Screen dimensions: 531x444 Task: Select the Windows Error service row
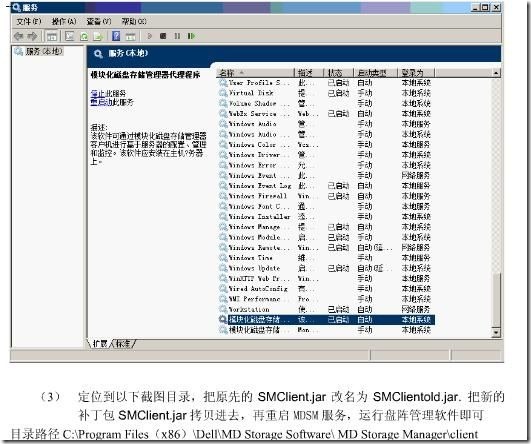pyautogui.click(x=326, y=165)
